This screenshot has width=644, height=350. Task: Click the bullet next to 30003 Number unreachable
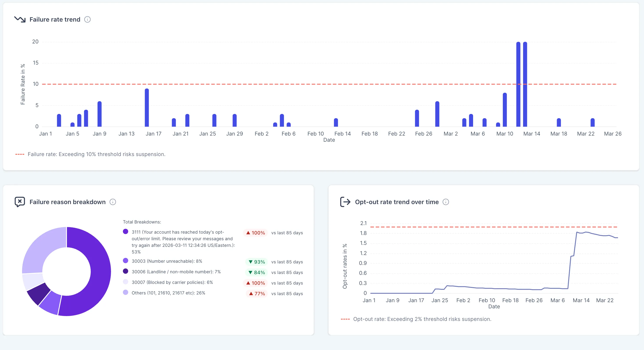pos(126,261)
